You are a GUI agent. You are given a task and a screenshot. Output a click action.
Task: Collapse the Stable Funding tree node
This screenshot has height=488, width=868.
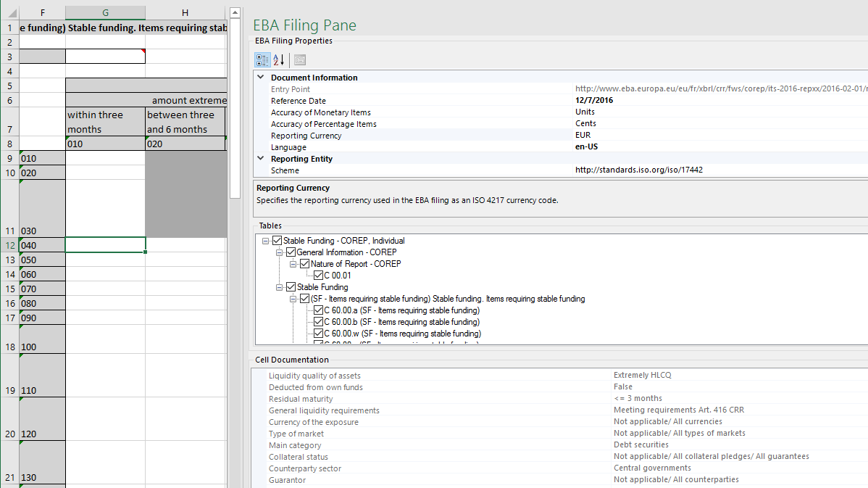(280, 287)
